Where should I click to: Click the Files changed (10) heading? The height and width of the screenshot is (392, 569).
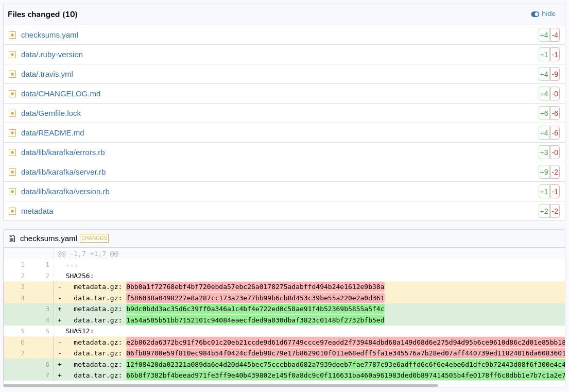click(42, 14)
